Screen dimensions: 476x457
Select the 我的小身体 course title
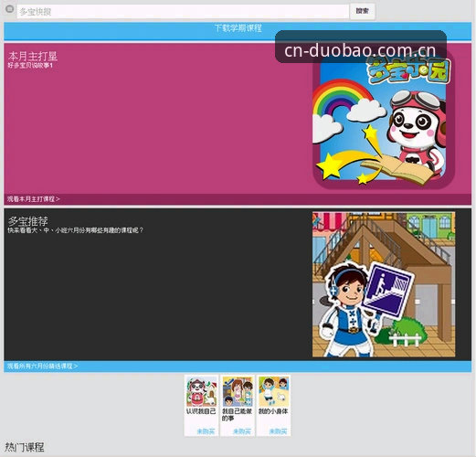click(x=273, y=411)
